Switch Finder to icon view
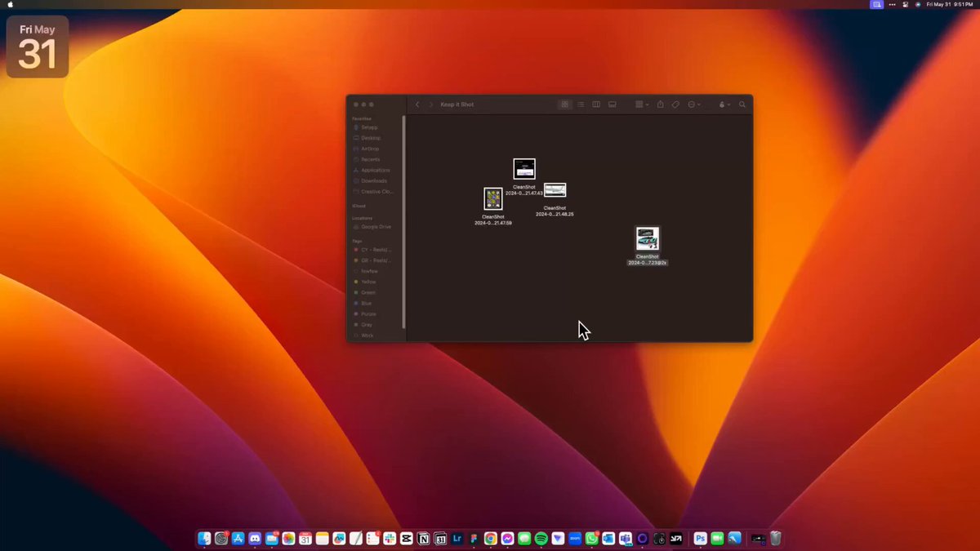 tap(564, 104)
